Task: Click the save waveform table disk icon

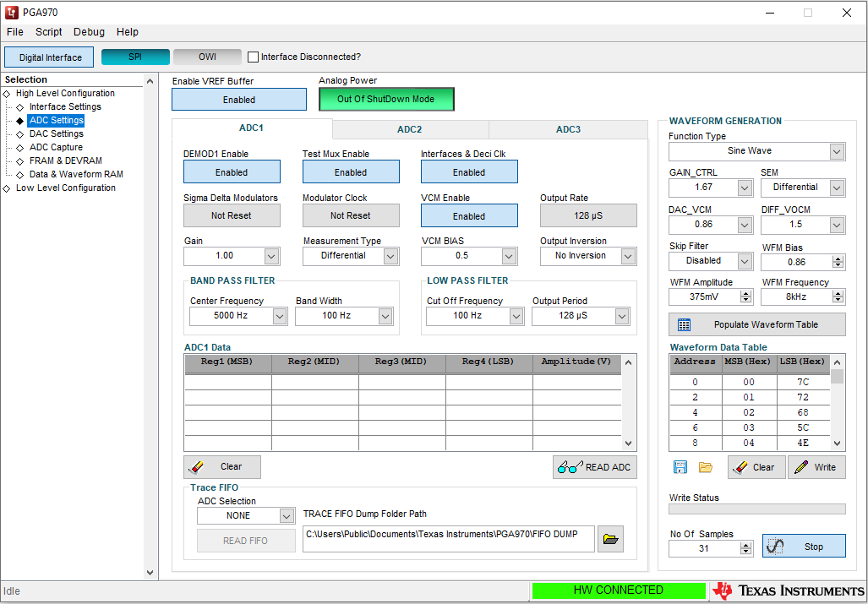Action: point(680,467)
